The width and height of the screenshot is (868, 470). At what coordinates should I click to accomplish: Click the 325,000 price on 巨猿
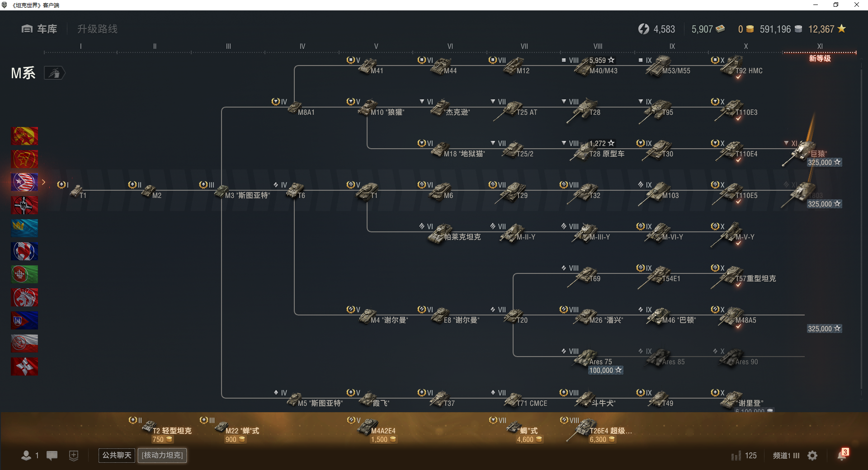824,162
